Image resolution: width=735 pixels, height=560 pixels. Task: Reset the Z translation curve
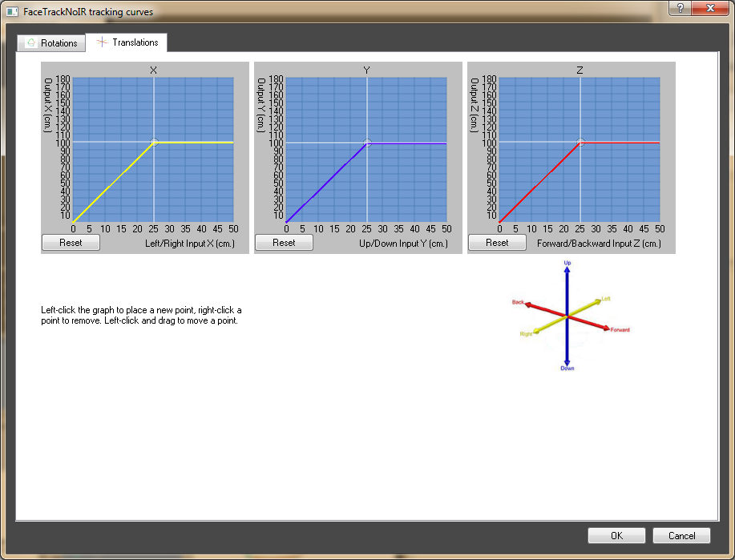(x=497, y=243)
